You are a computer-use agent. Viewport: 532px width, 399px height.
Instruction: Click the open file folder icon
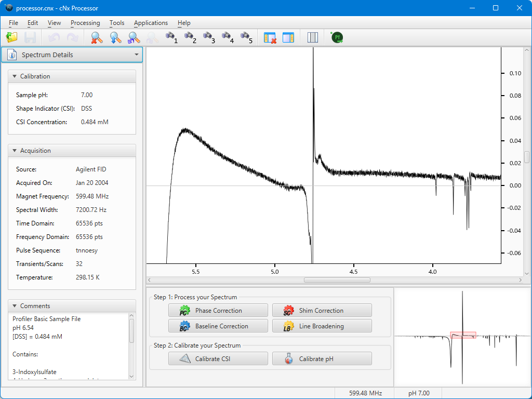pos(11,37)
